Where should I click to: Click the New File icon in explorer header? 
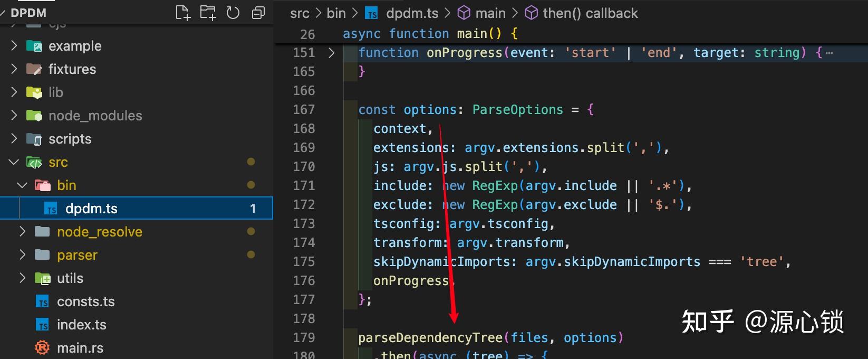click(182, 13)
